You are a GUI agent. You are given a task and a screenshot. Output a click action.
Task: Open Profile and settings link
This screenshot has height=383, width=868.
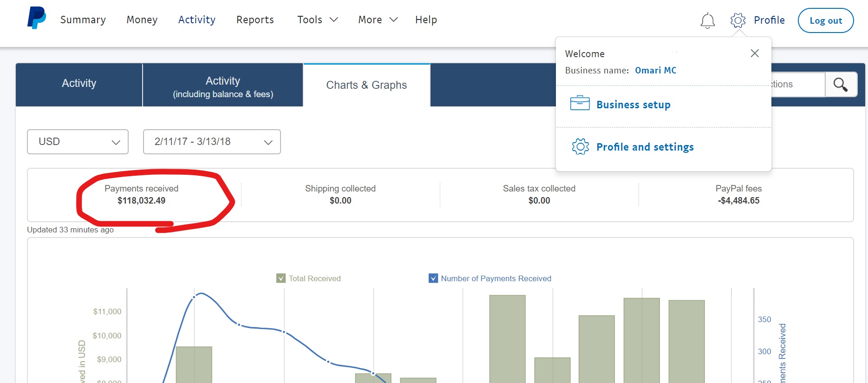pyautogui.click(x=645, y=147)
